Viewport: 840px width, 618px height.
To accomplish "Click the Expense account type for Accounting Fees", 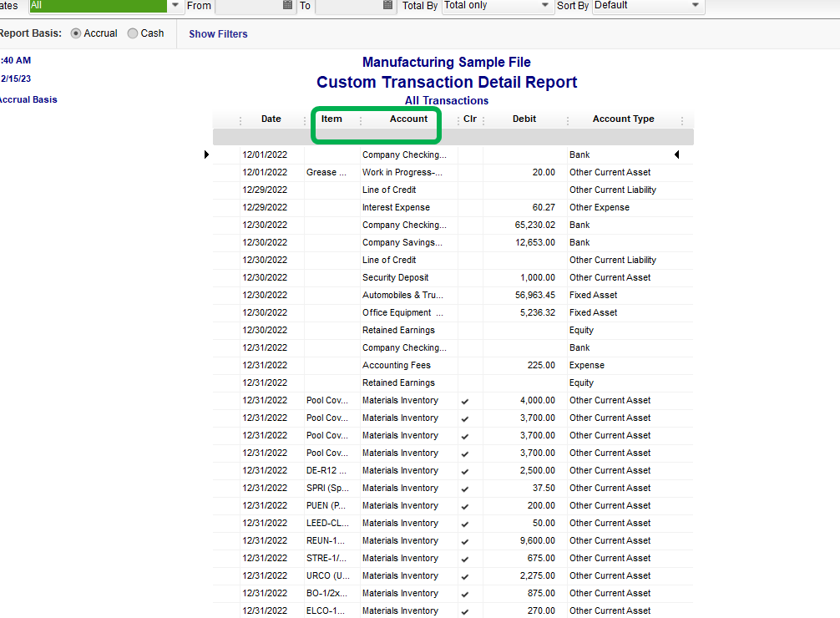I will [587, 365].
